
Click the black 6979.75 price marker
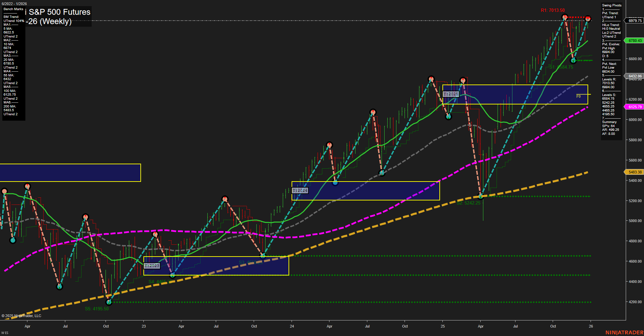(635, 21)
